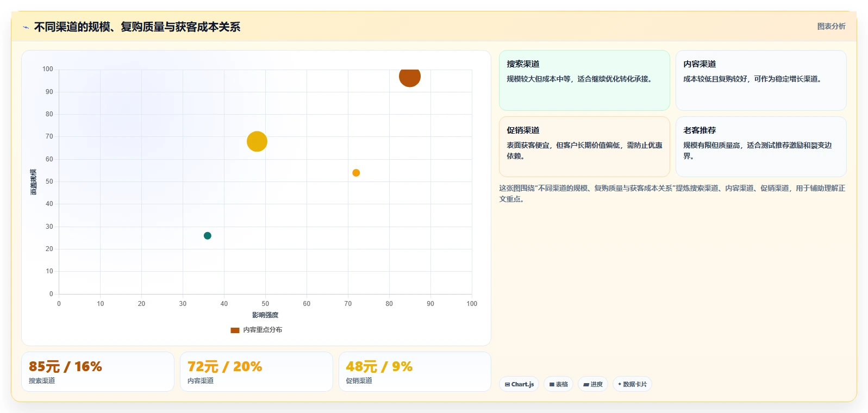Screen dimensions: 868x413
Task: Open the 促销渠道 insight card
Action: coord(584,147)
